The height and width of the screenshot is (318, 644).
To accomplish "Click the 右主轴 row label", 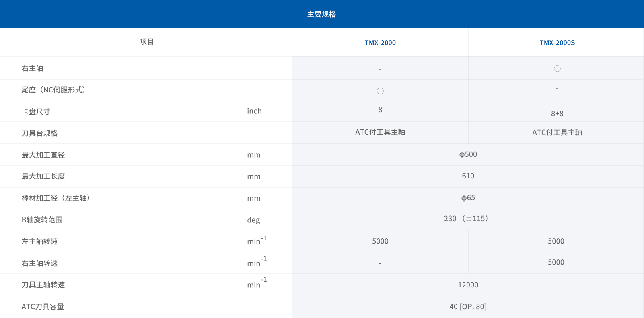I will point(32,68).
